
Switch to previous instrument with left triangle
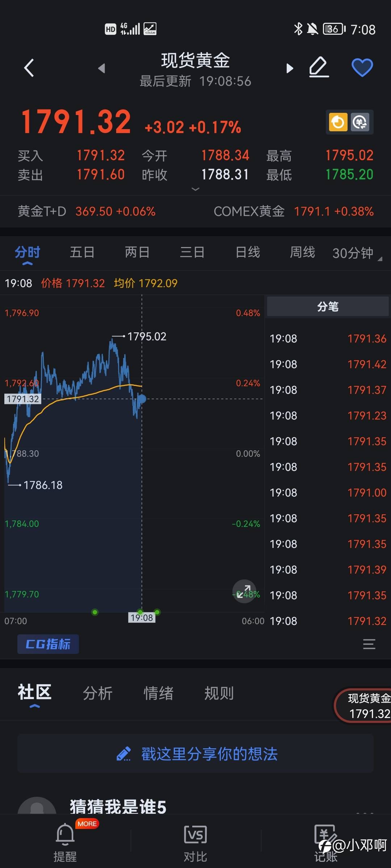tap(102, 68)
